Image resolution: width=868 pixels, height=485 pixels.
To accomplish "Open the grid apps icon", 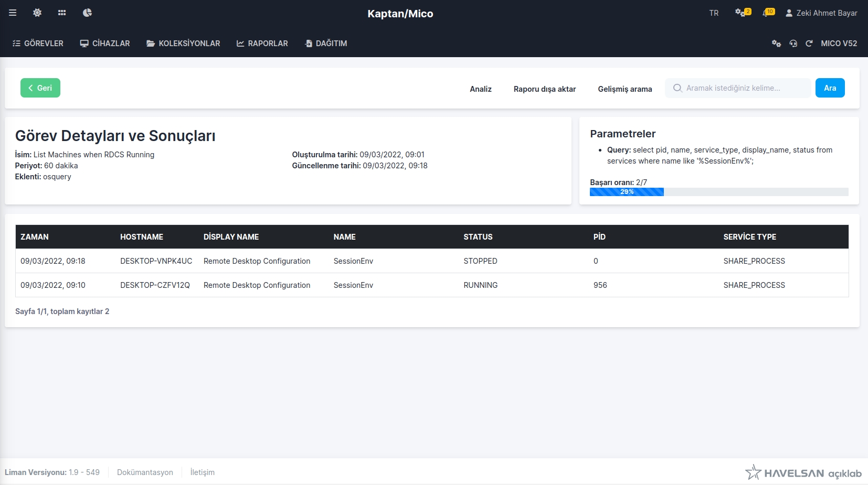I will click(x=62, y=13).
